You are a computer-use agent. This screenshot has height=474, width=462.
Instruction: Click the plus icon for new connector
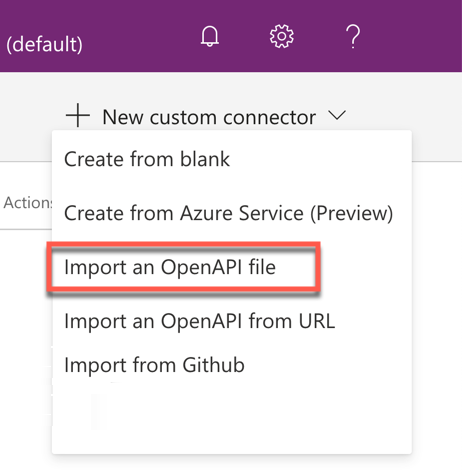78,115
